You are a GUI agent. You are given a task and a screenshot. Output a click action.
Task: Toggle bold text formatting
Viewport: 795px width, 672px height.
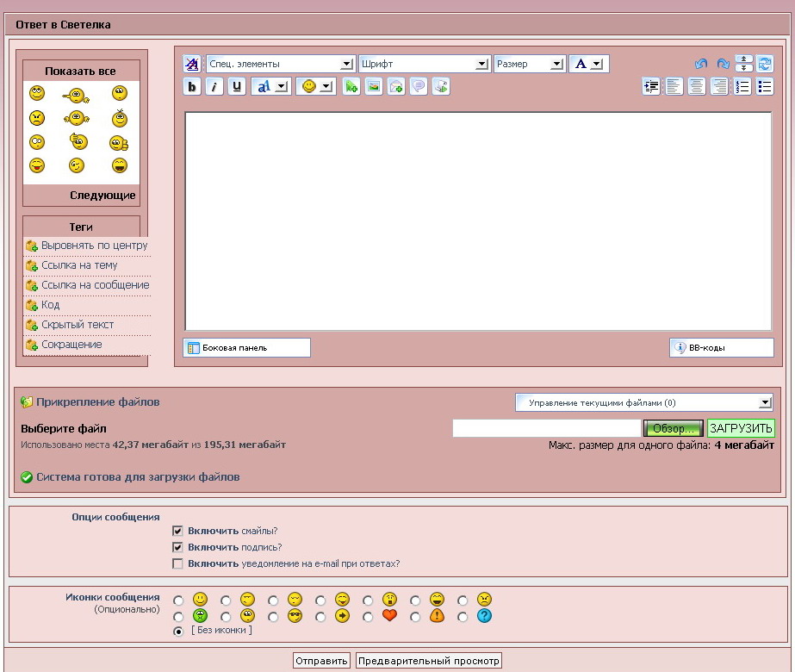[192, 86]
